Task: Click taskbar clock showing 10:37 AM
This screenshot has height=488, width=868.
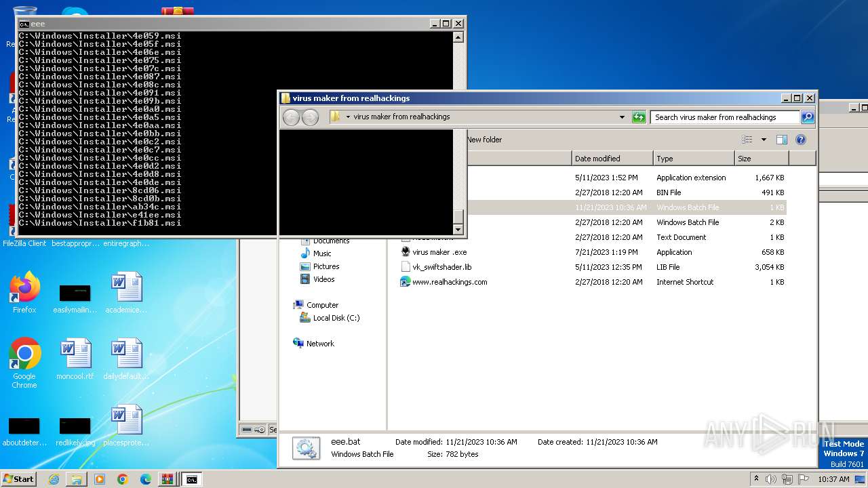Action: [x=833, y=479]
